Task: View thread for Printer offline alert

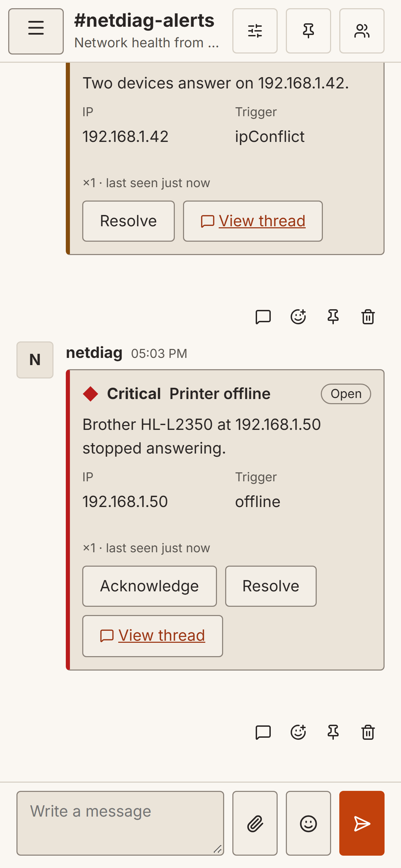Action: point(153,636)
